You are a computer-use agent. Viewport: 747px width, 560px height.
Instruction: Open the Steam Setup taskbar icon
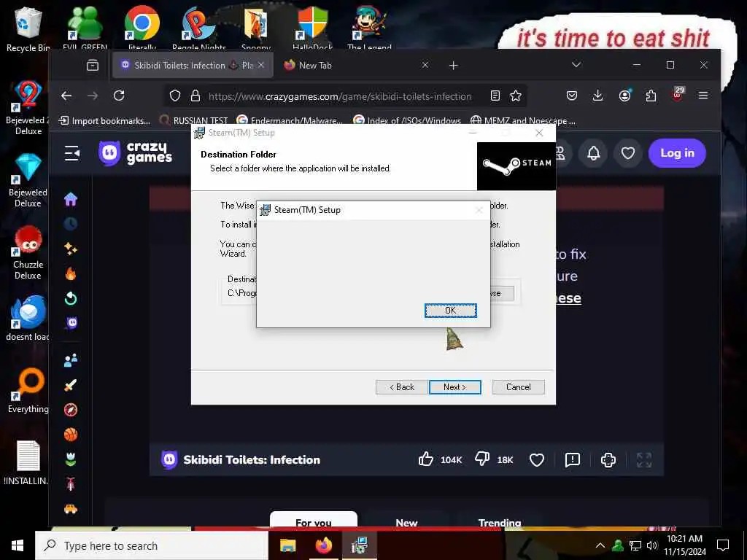(x=359, y=545)
